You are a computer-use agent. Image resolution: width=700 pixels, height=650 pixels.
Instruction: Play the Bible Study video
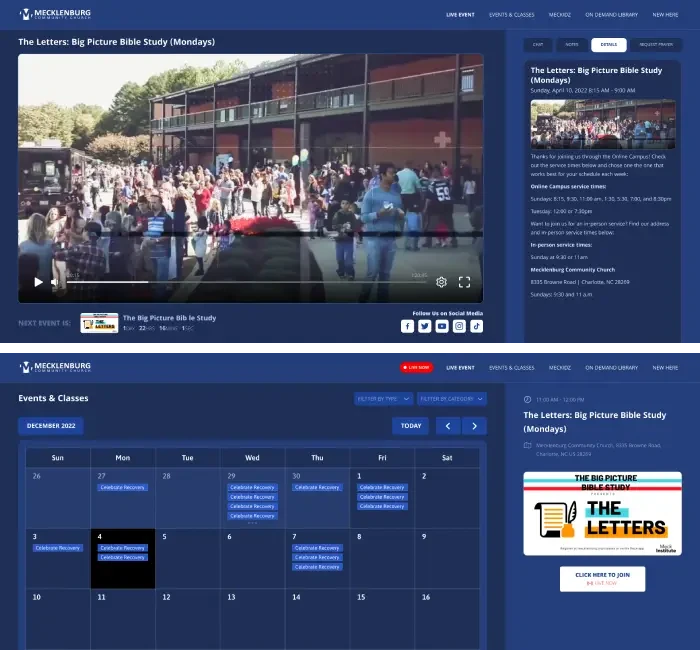click(x=38, y=282)
